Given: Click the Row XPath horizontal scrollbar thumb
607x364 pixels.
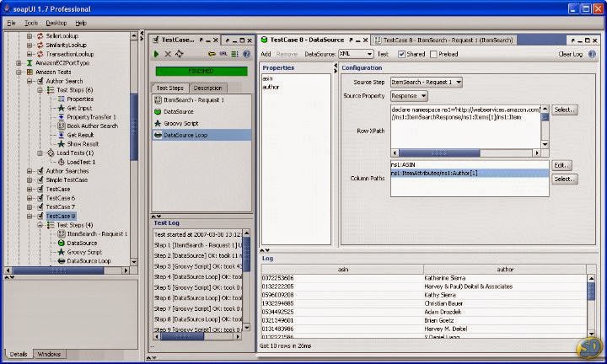Looking at the screenshot, I should (x=439, y=153).
